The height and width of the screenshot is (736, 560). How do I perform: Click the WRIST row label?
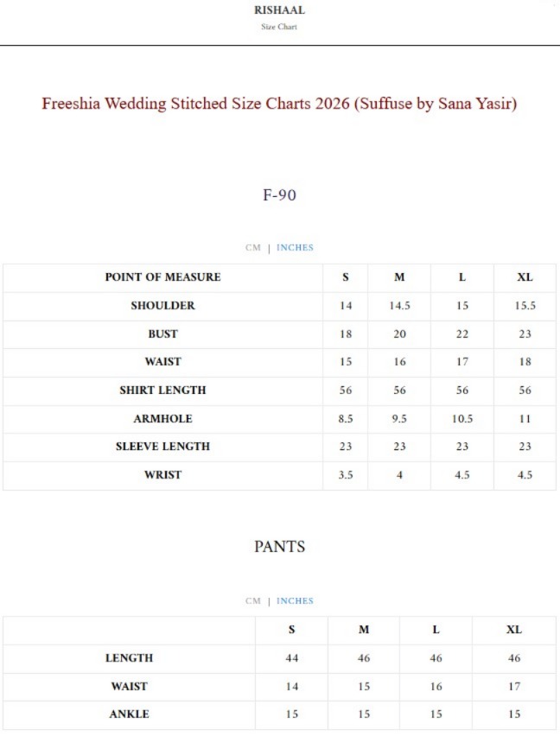(x=162, y=475)
